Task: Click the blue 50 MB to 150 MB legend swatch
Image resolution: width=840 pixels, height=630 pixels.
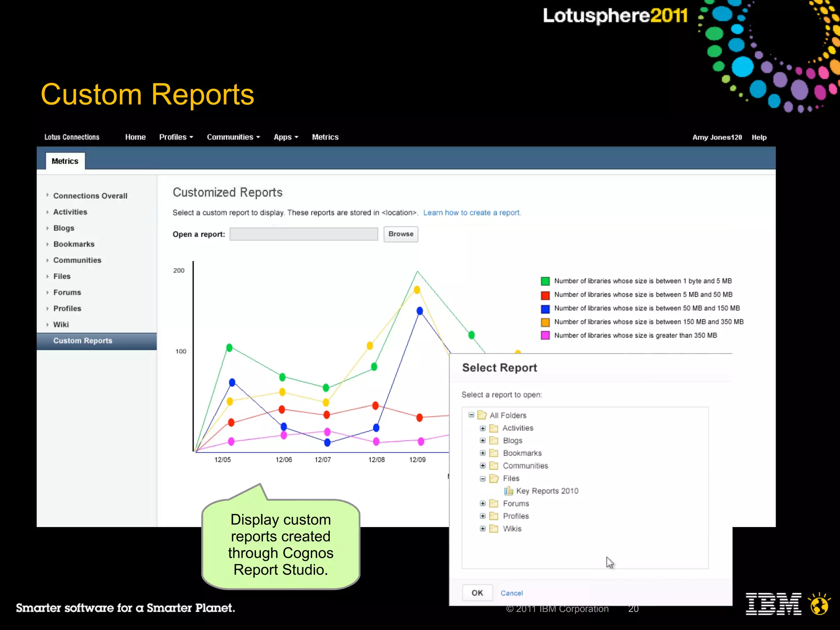Action: 545,309
